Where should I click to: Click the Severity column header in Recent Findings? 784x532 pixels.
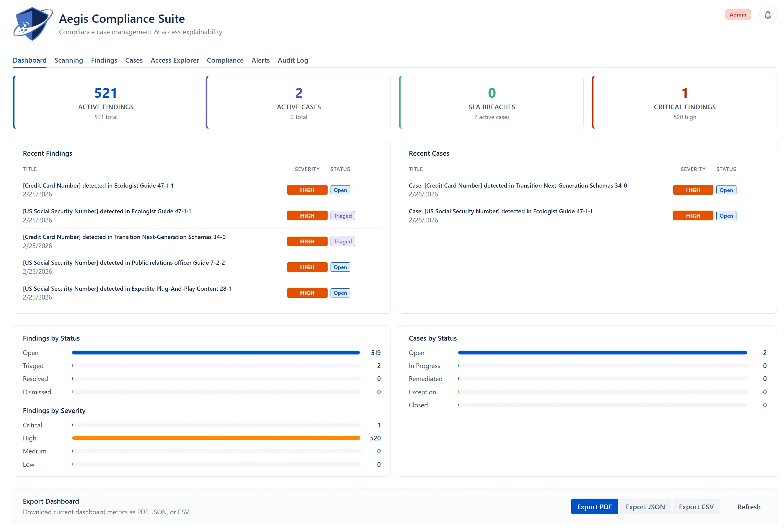click(x=307, y=169)
